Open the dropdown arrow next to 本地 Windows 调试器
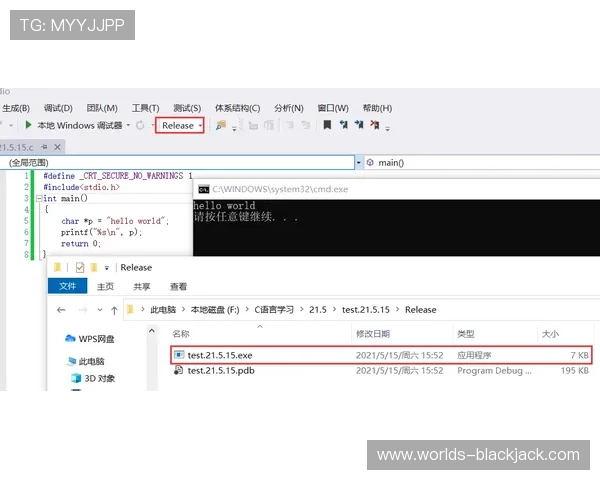Image resolution: width=600 pixels, height=480 pixels. (x=128, y=125)
